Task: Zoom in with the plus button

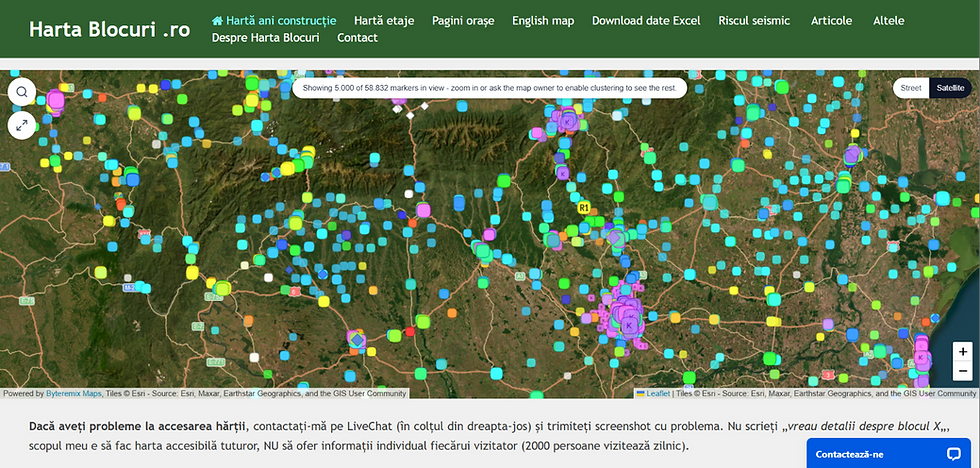Action: tap(962, 351)
